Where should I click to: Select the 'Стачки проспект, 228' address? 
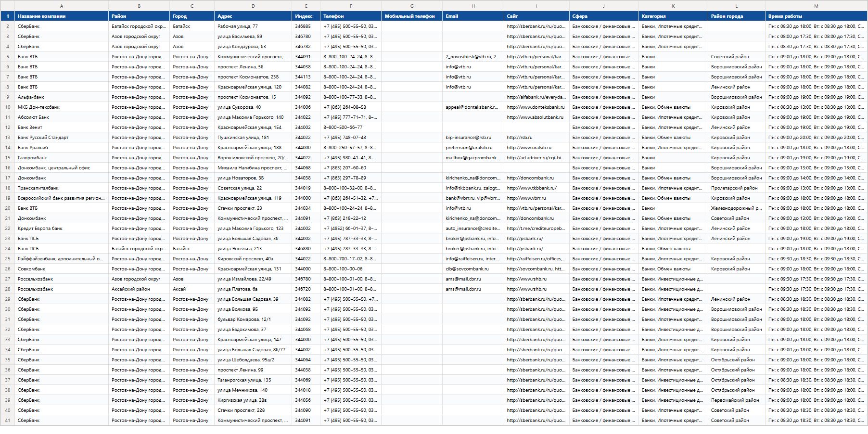253,410
